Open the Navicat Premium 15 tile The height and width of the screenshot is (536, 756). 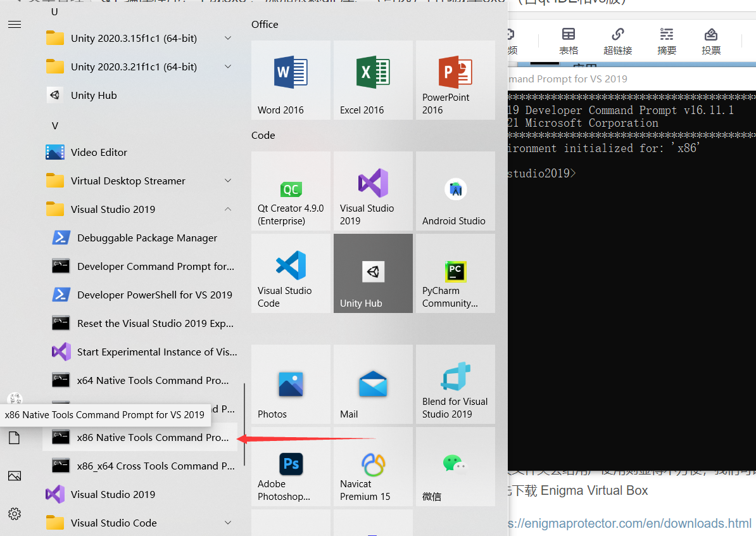pos(373,466)
